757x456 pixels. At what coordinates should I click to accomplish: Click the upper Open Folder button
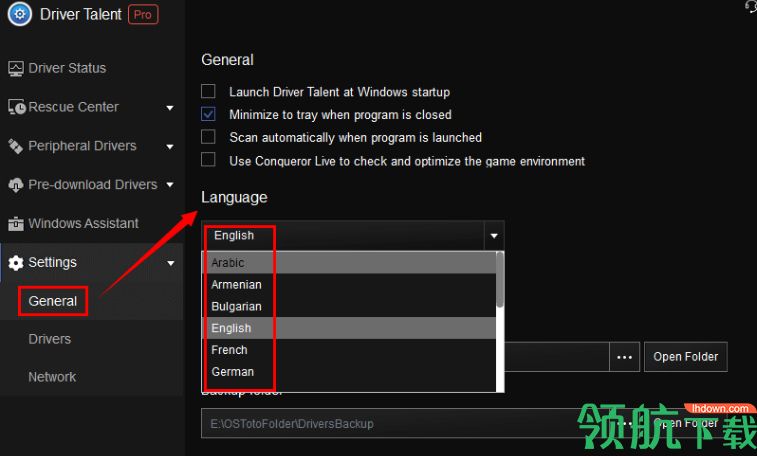pos(686,357)
